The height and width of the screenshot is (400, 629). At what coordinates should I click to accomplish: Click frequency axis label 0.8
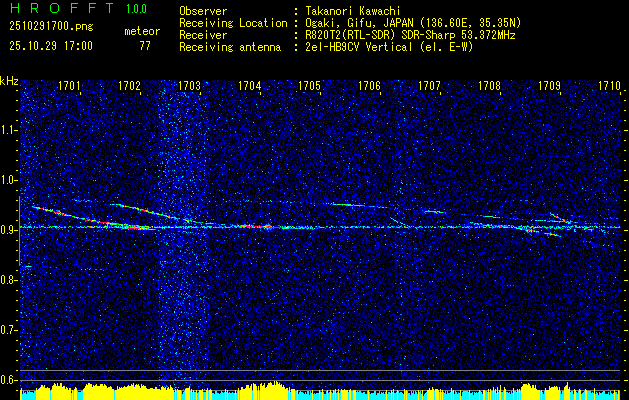pos(9,280)
